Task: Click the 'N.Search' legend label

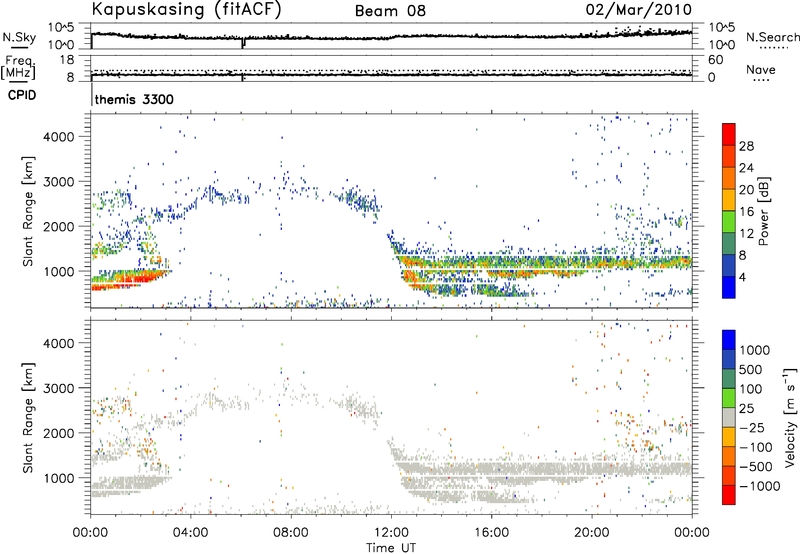Action: [x=772, y=37]
